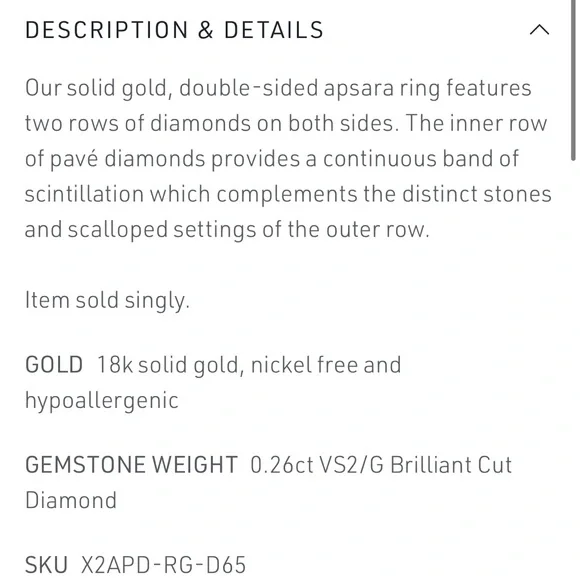Click the word 'Diamond' under gemstone weight
Image resolution: width=580 pixels, height=580 pixels.
tap(71, 500)
